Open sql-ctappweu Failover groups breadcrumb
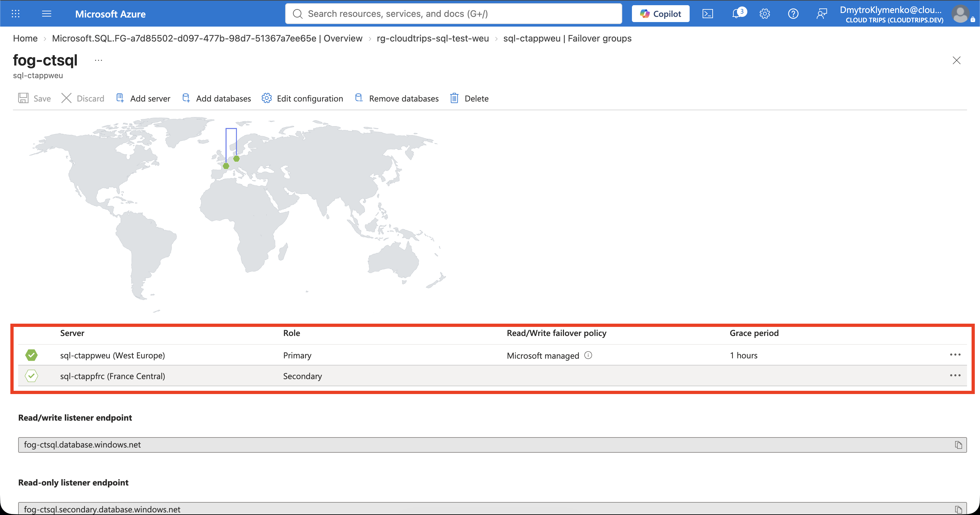Viewport: 980px width, 515px height. tap(567, 39)
